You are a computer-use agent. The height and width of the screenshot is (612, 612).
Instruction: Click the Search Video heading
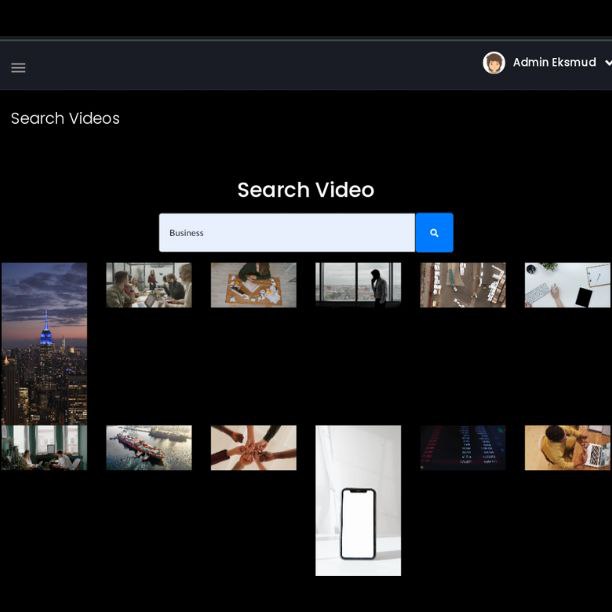tap(306, 190)
